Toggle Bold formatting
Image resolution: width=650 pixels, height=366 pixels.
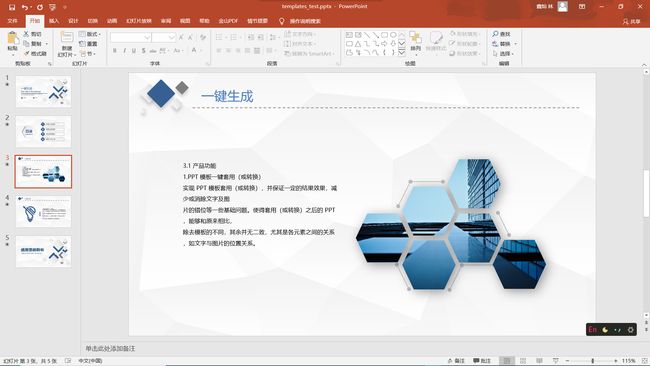coord(114,51)
